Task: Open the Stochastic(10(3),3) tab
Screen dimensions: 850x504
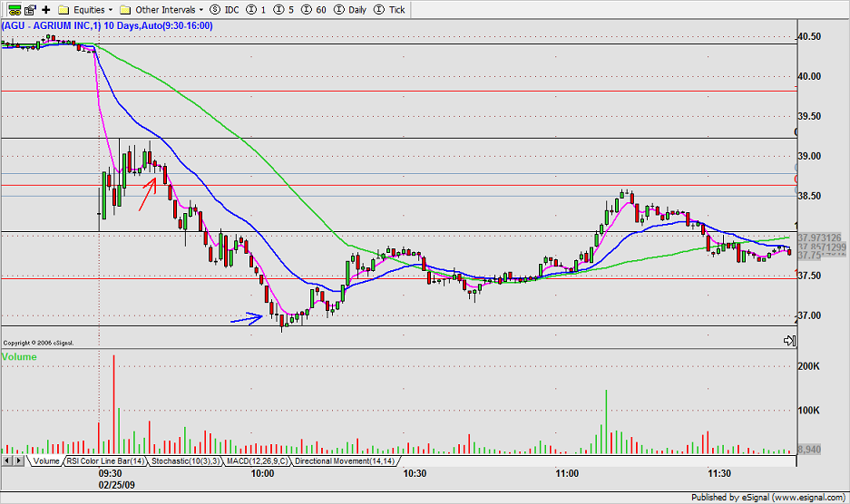Action: [x=185, y=461]
